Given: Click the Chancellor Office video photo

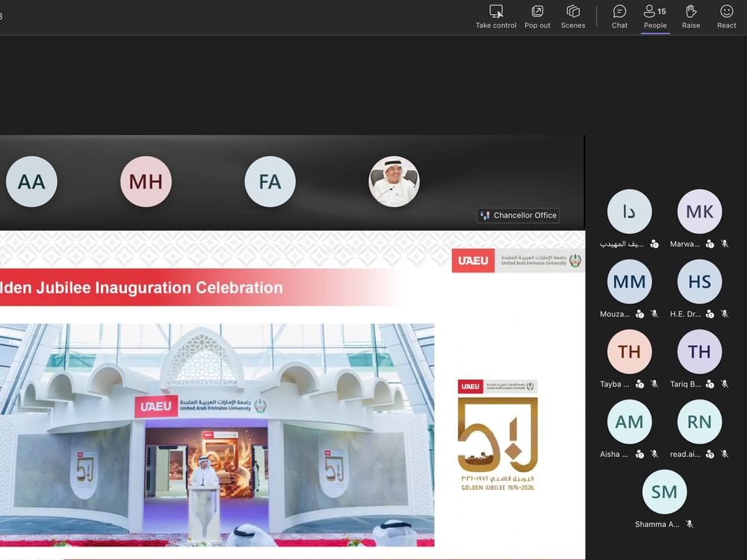Looking at the screenshot, I should point(394,181).
